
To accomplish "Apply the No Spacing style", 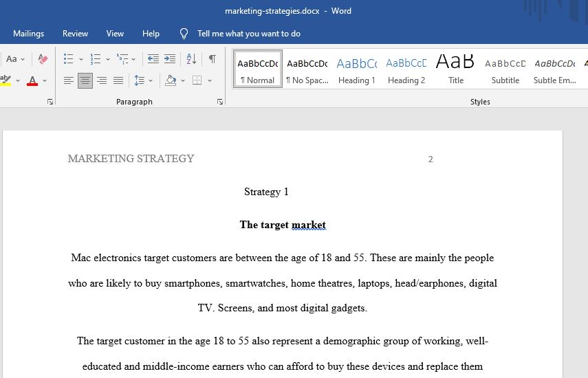I will coord(307,69).
